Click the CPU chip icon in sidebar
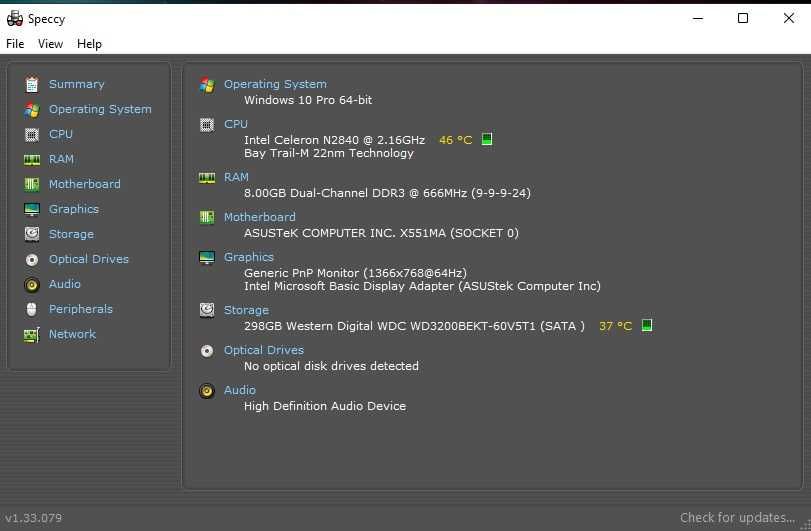Screen dimensions: 811x531 tap(32, 134)
